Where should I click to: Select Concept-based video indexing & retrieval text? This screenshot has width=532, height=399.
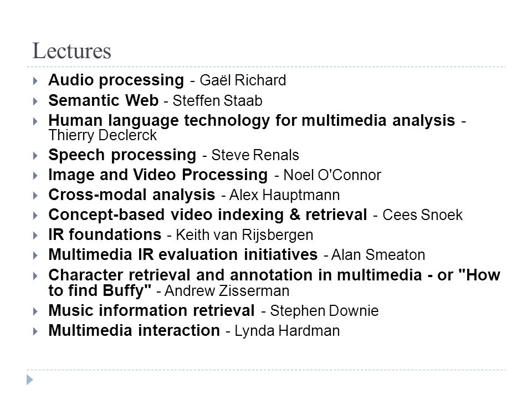tap(208, 215)
